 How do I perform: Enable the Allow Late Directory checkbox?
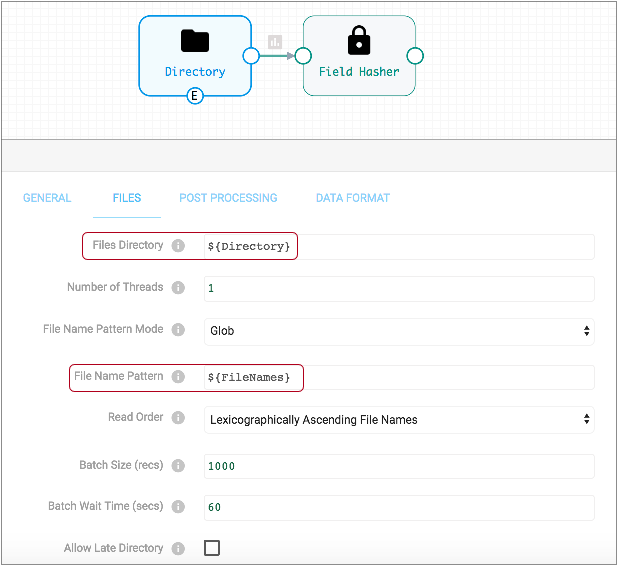click(x=212, y=548)
